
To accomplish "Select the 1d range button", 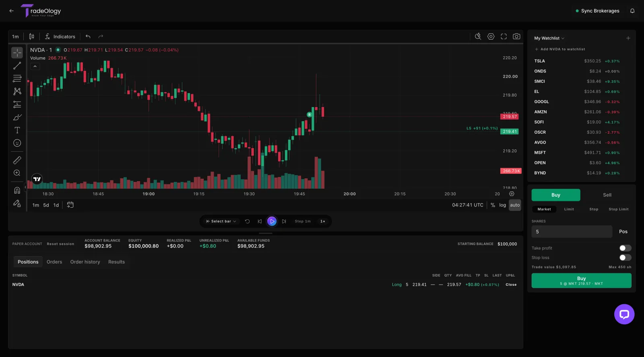I will [x=56, y=205].
